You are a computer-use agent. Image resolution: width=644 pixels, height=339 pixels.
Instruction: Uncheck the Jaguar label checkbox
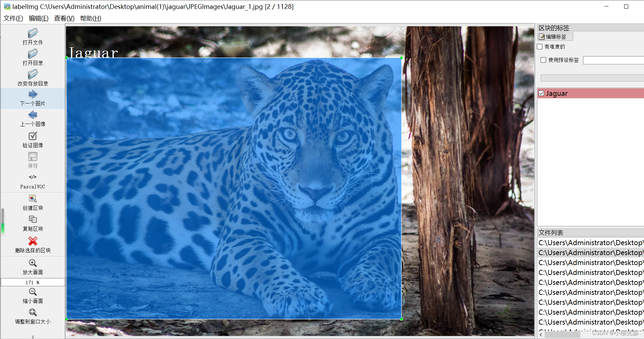tap(542, 93)
